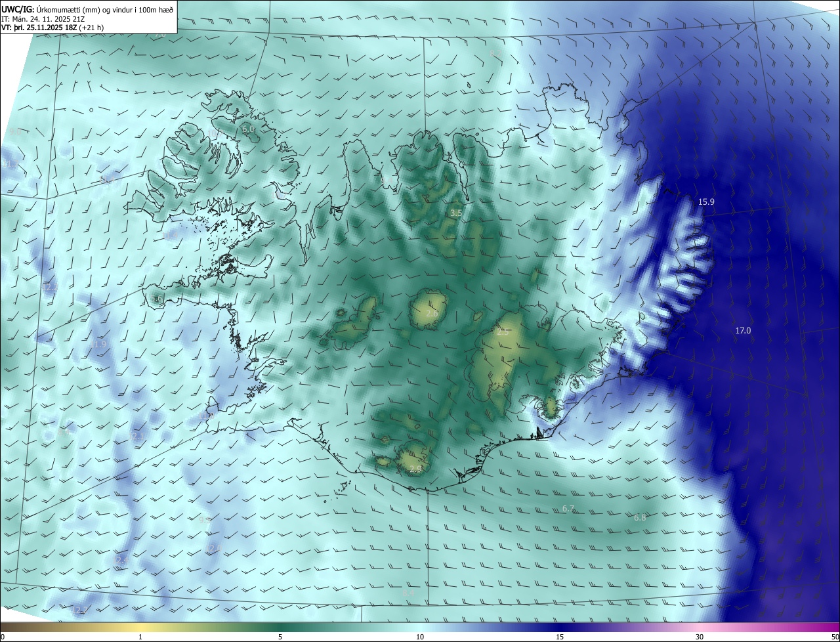The image size is (840, 642).
Task: Click the 6.8 value south of Iceland
Action: 640,517
